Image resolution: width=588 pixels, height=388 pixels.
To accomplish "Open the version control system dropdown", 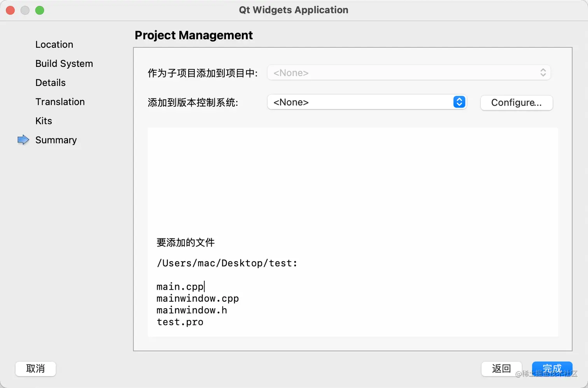I will pos(367,102).
